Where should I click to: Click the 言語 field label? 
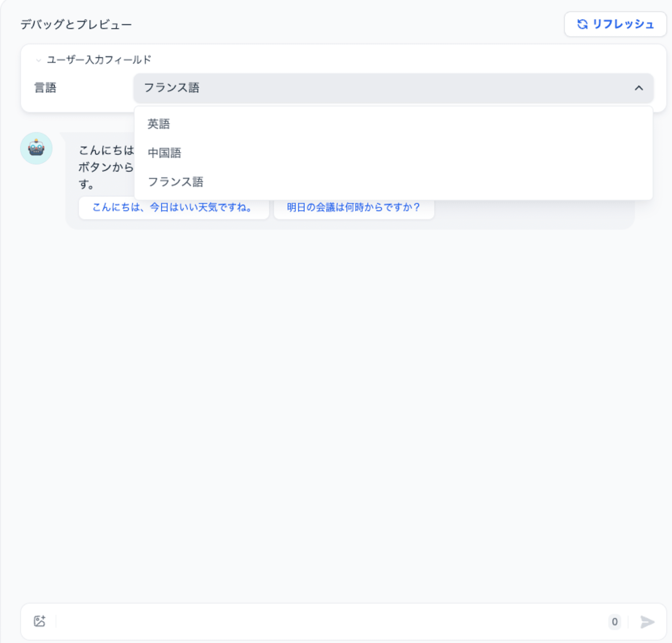click(x=45, y=88)
